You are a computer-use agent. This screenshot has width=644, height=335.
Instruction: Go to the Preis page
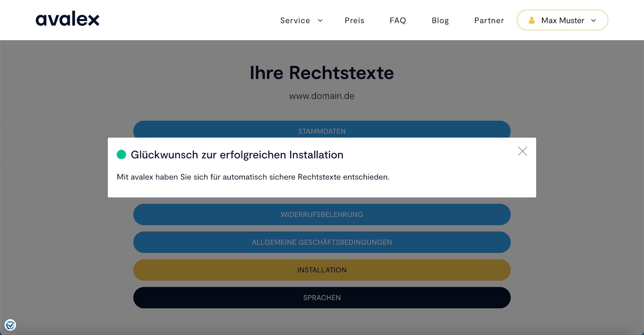coord(354,20)
